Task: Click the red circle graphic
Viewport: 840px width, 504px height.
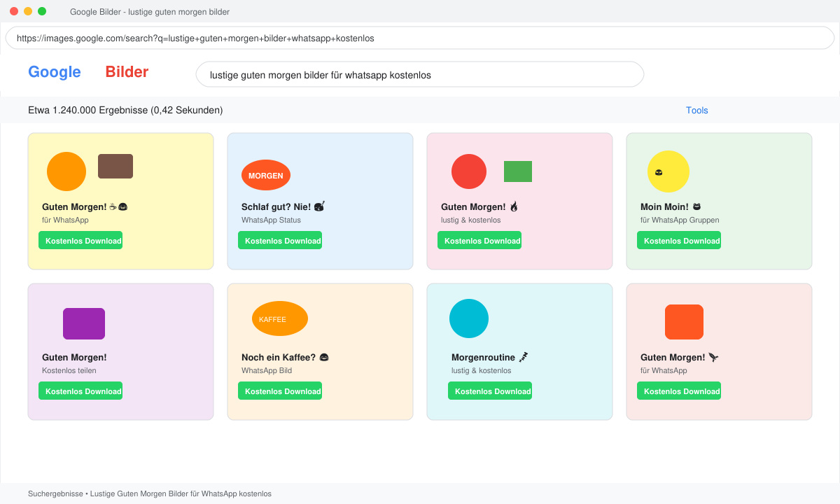Action: tap(469, 171)
